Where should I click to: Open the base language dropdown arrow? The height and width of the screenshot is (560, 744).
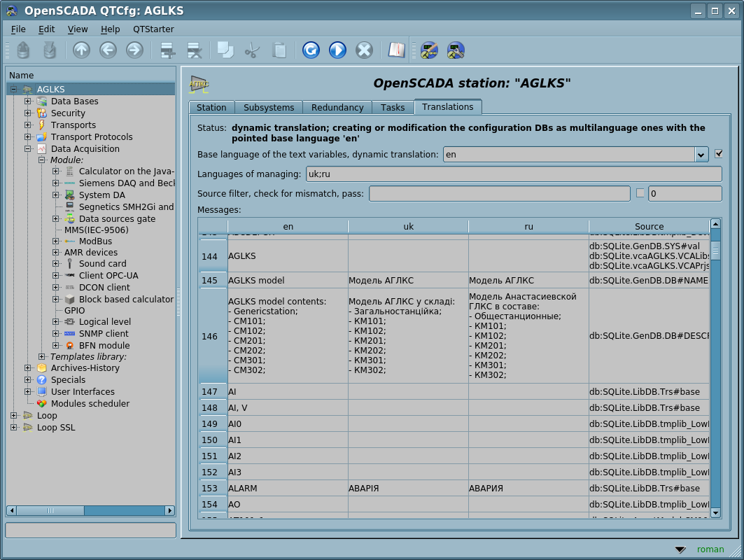(x=701, y=154)
